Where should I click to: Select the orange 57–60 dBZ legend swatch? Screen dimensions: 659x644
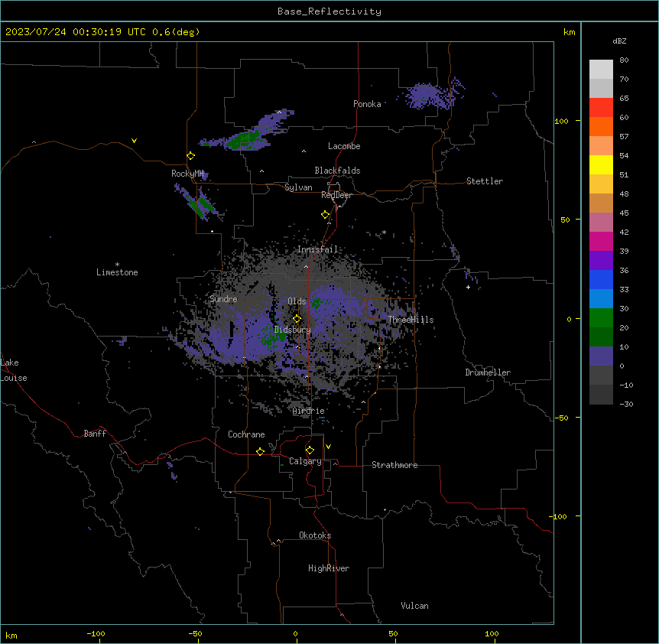click(x=601, y=126)
